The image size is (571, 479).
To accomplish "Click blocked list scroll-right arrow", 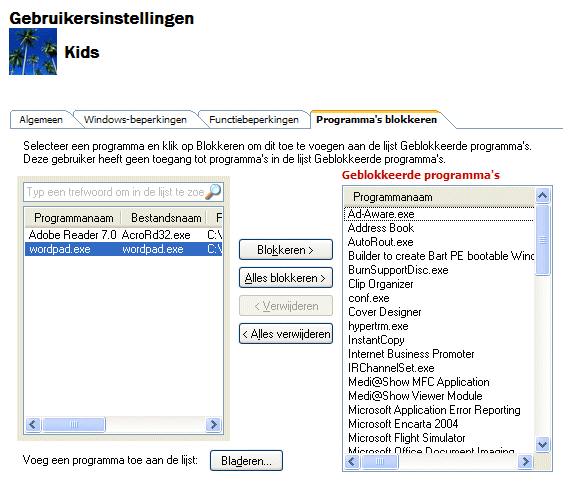I will tap(525, 462).
